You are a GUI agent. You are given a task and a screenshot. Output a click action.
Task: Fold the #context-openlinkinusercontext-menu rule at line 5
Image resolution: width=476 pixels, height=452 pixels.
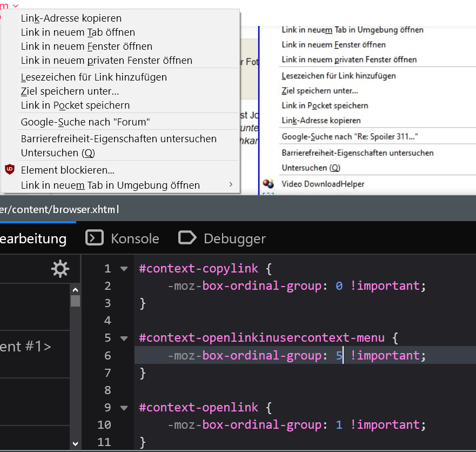click(124, 338)
